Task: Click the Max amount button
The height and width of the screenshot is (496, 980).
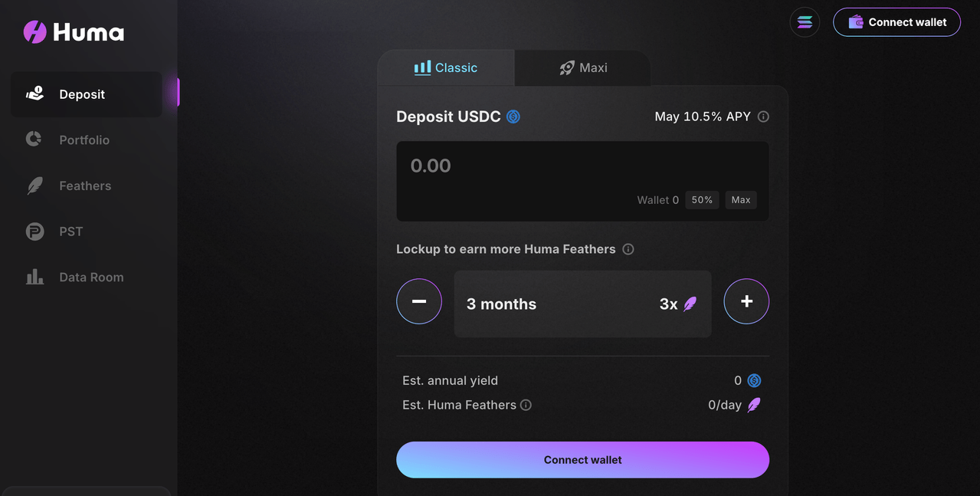Action: (741, 200)
